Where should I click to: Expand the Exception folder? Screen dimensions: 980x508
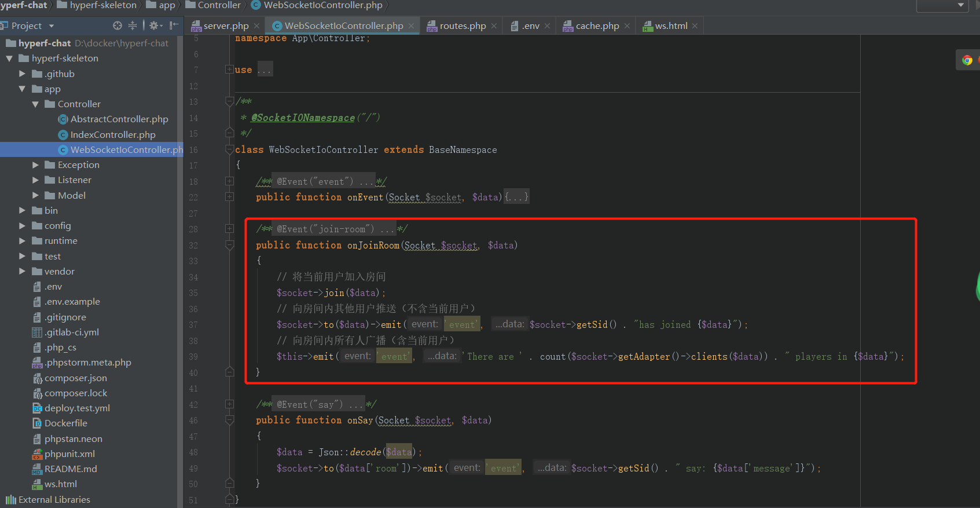(35, 165)
